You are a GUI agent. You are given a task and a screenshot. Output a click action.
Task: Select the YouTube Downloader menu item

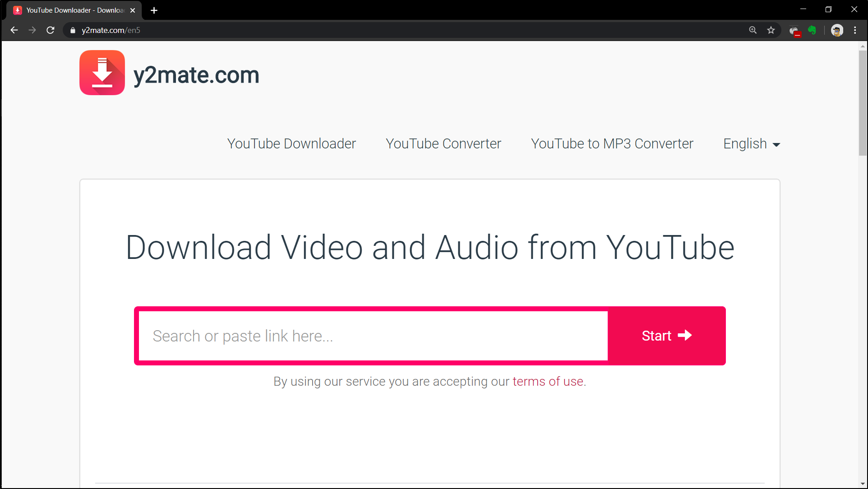tap(291, 144)
